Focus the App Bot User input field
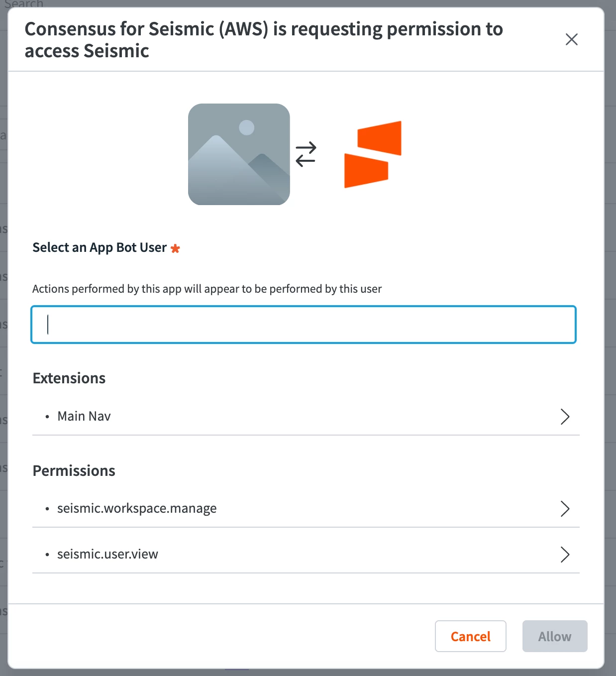Image resolution: width=616 pixels, height=676 pixels. pos(304,325)
